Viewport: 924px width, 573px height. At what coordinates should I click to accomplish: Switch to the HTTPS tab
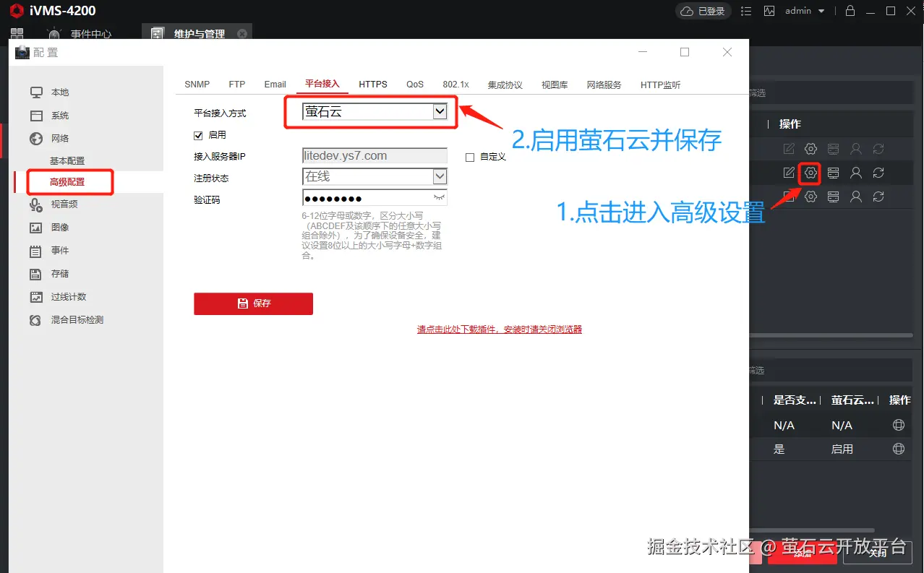coord(373,85)
